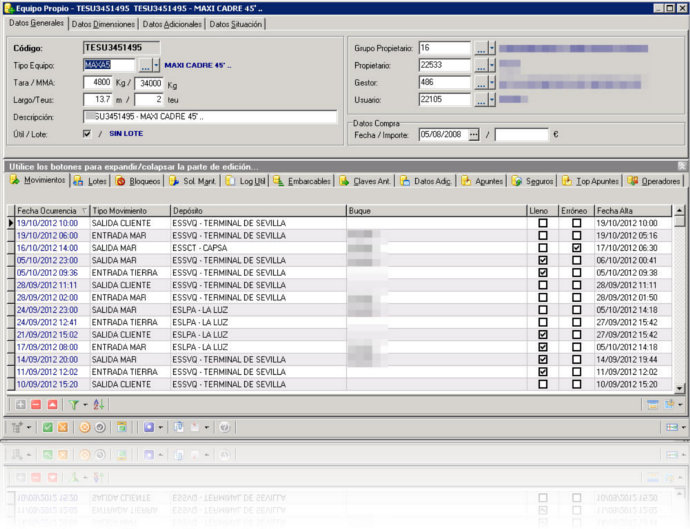Click the blue copy documents icon
Image resolution: width=690 pixels, height=529 pixels.
[179, 427]
